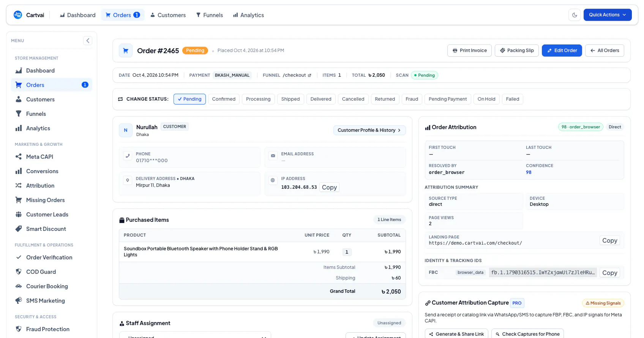Image resolution: width=644 pixels, height=338 pixels.
Task: Set order status to Delivered
Action: pos(321,99)
